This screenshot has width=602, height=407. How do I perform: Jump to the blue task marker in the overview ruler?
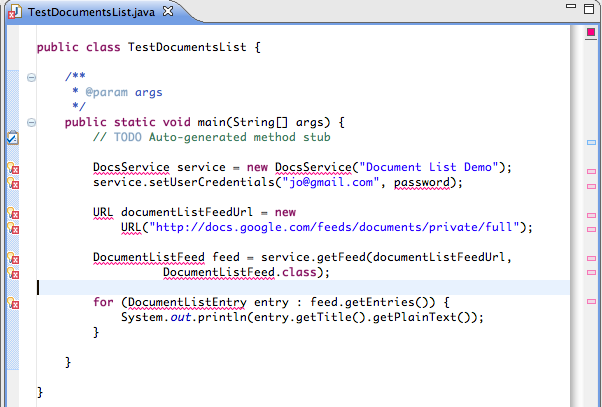pos(591,143)
